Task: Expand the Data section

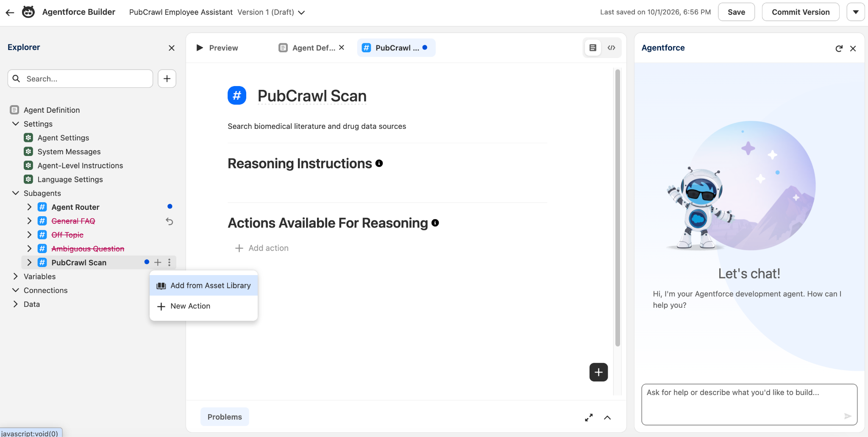Action: [x=16, y=304]
